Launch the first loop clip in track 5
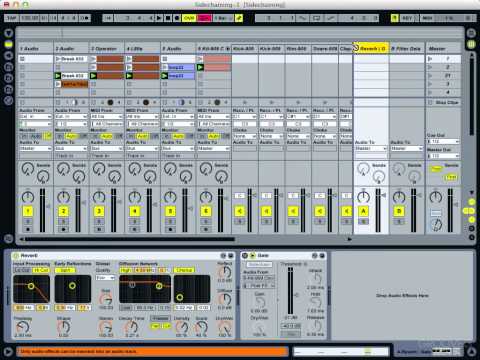This screenshot has height=360, width=480. point(165,67)
